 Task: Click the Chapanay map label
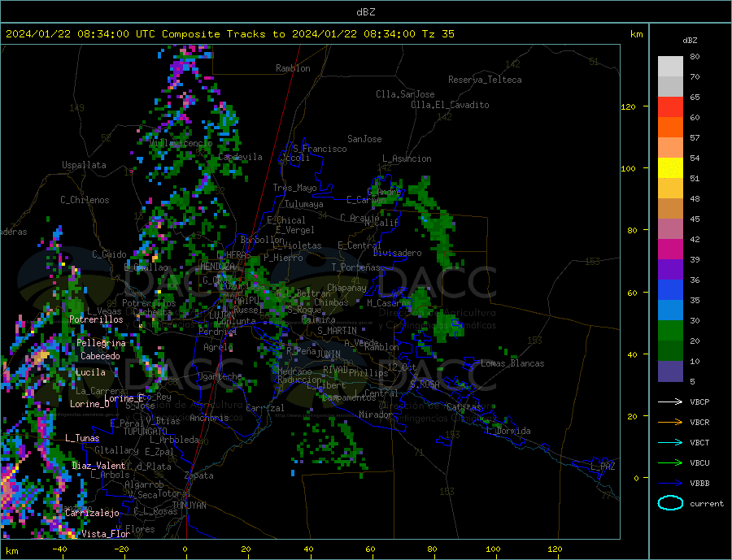click(x=346, y=288)
